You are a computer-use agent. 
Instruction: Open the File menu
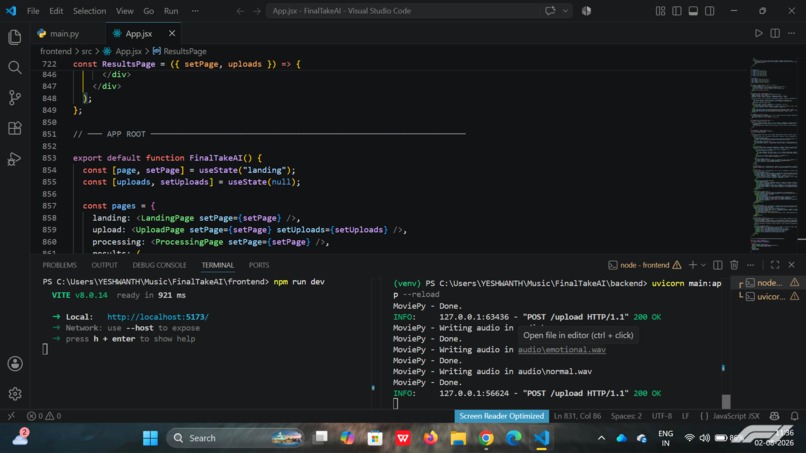[33, 11]
